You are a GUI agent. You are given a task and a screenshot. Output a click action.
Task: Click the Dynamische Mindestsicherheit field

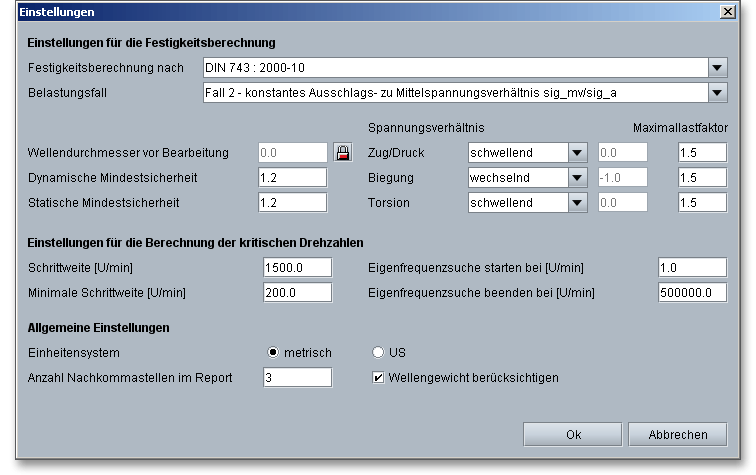point(295,177)
